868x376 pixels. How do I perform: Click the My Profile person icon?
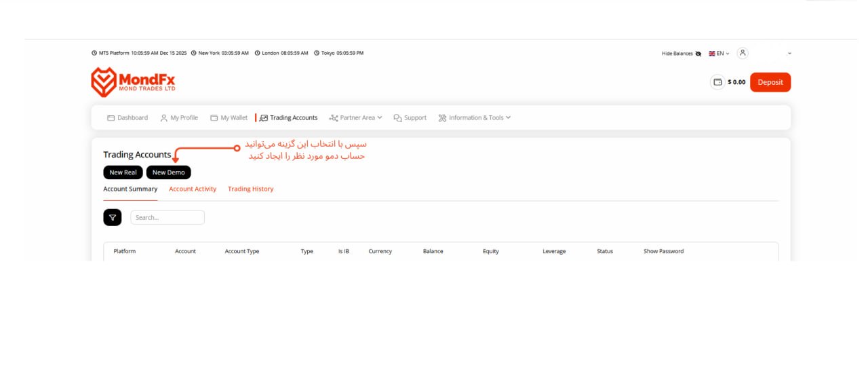click(x=164, y=118)
